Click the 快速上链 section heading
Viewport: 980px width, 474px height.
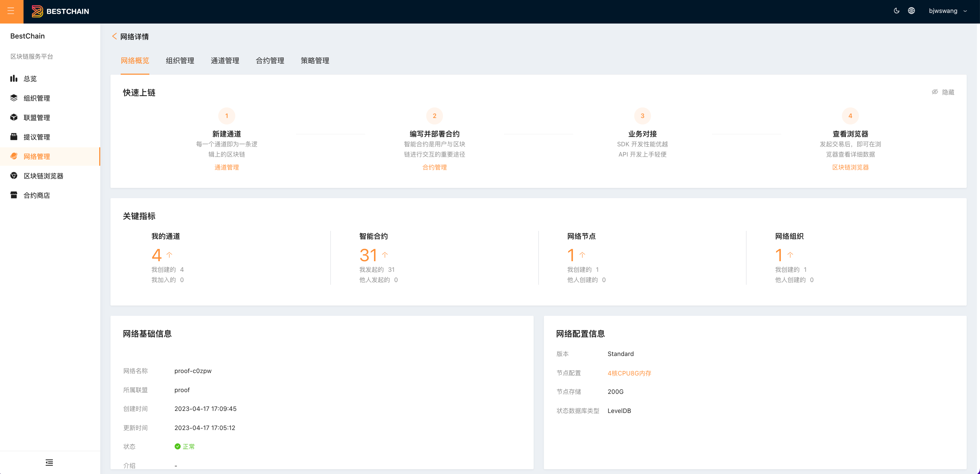[139, 92]
